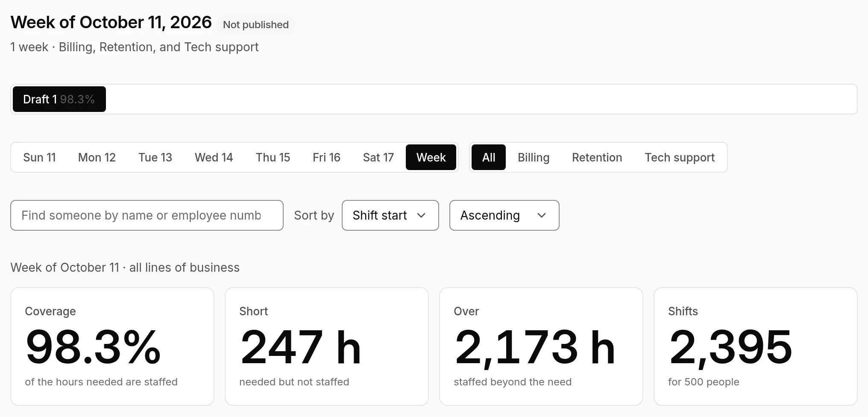The width and height of the screenshot is (868, 417).
Task: Click 'needed but not staffed' caption
Action: point(294,382)
